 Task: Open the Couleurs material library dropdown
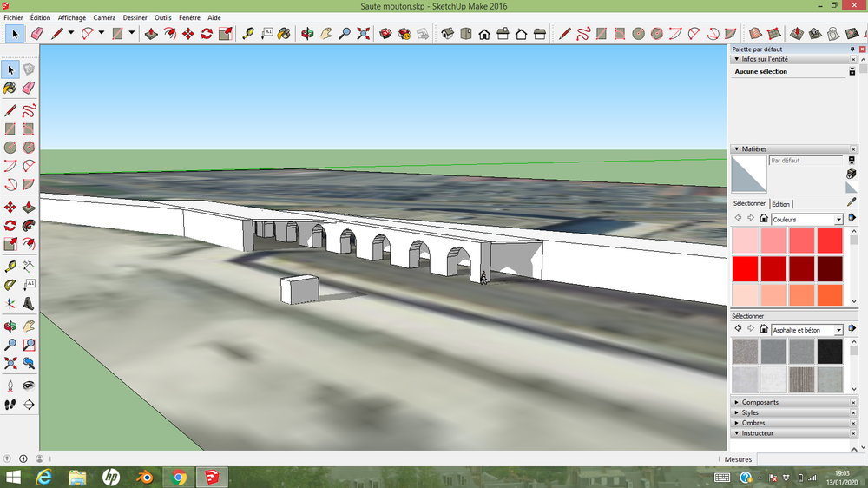coord(838,220)
